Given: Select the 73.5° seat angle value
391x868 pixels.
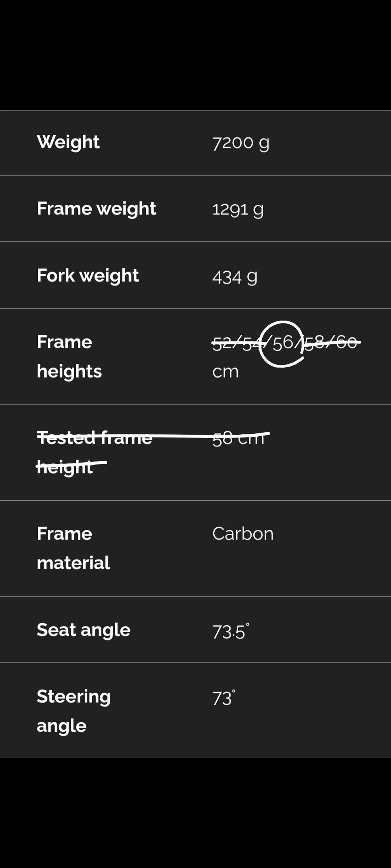Looking at the screenshot, I should pyautogui.click(x=230, y=632).
